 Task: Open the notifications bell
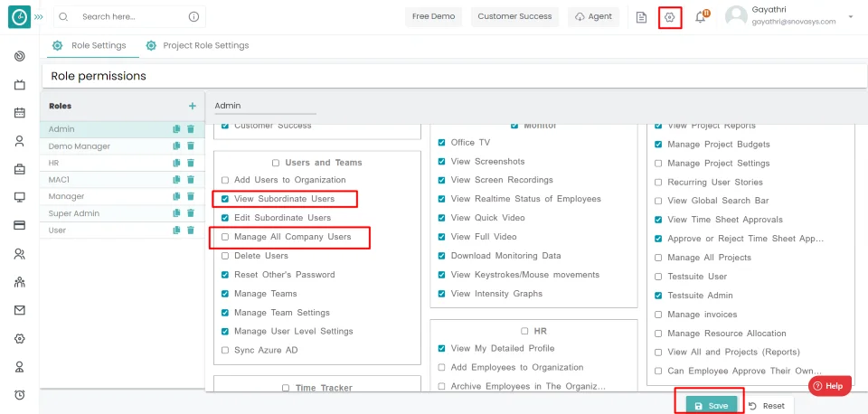tap(700, 17)
